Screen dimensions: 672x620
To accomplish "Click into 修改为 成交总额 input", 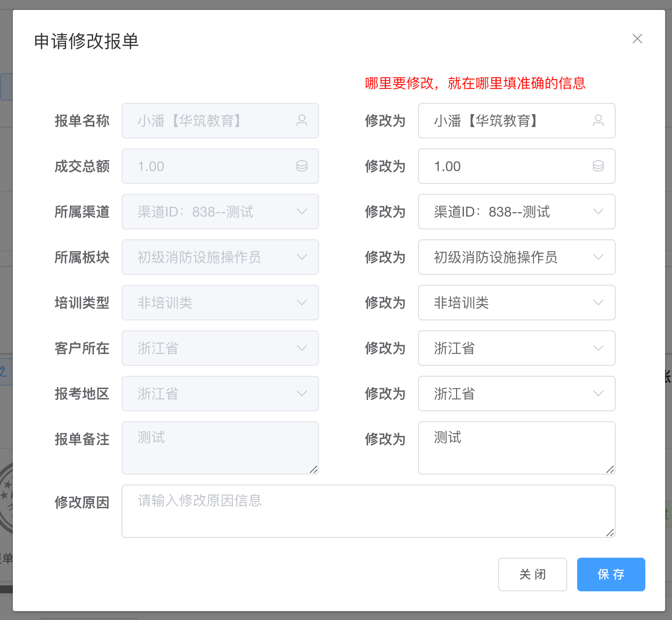I will point(509,166).
